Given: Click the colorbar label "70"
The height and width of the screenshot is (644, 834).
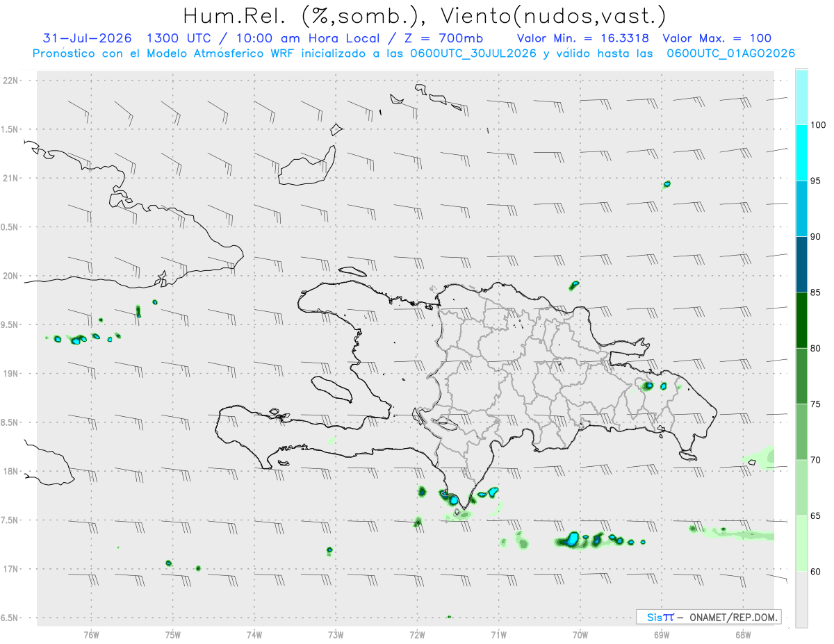Looking at the screenshot, I should coord(816,459).
